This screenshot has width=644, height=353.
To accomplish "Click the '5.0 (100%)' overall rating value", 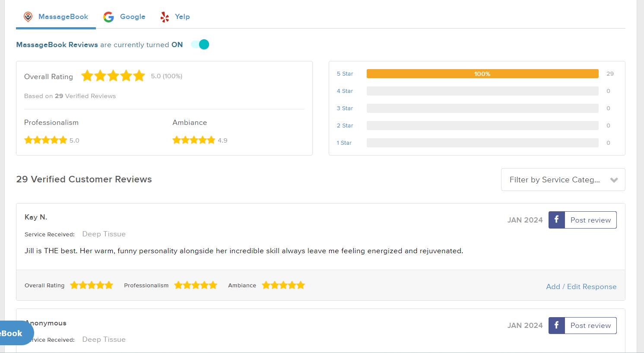I will 166,76.
